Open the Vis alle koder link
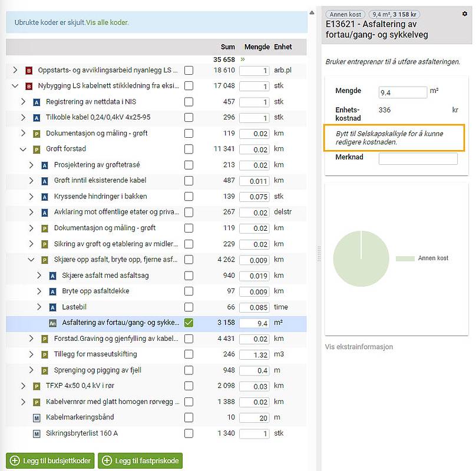The height and width of the screenshot is (471, 476). (x=107, y=22)
